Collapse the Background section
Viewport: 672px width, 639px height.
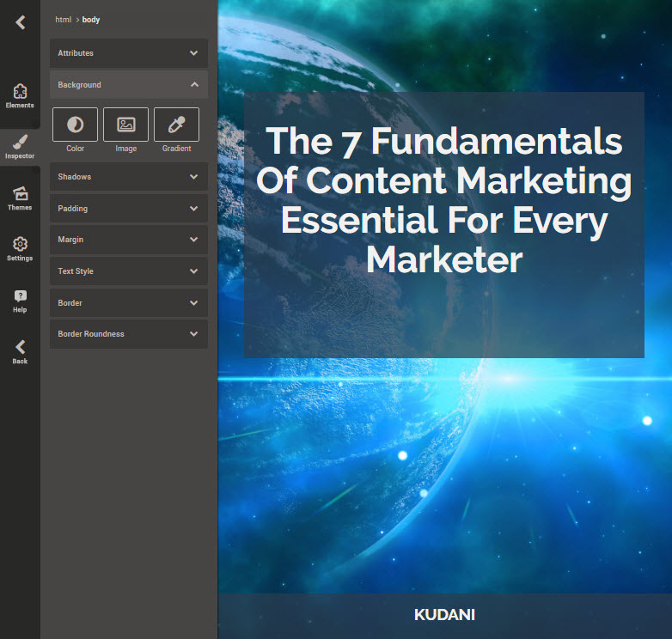click(129, 85)
